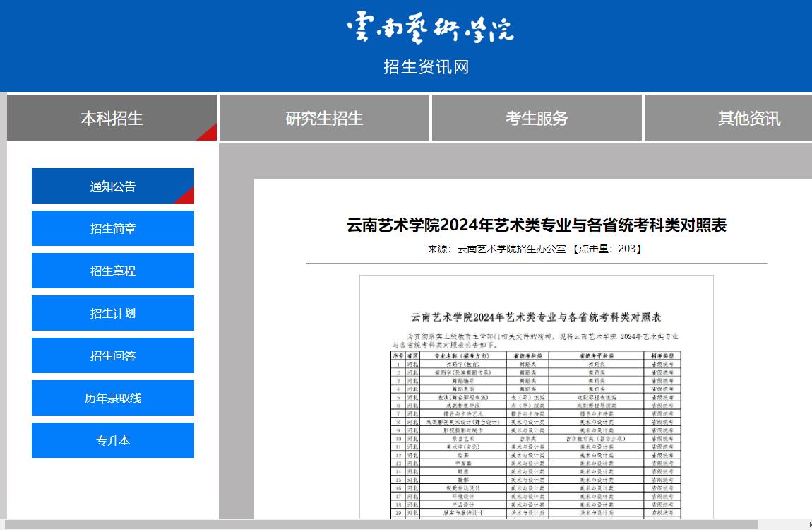The height and width of the screenshot is (530, 812).
Task: Open 招生简章 in the sidebar
Action: [113, 228]
